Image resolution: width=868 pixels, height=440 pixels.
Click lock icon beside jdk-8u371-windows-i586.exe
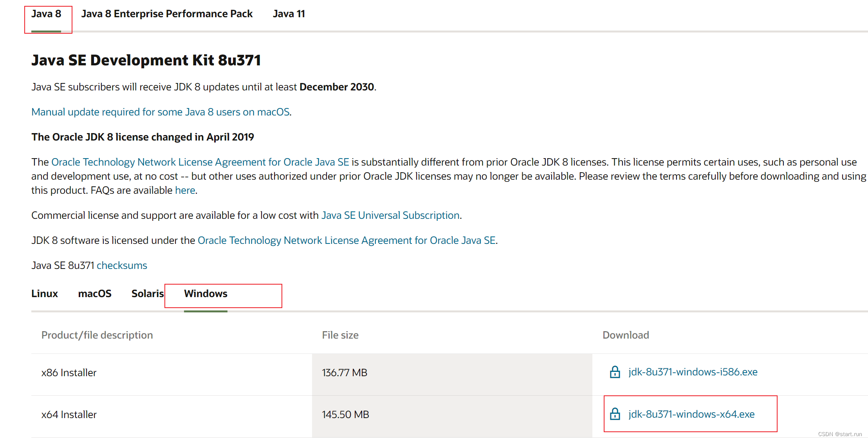click(x=615, y=372)
